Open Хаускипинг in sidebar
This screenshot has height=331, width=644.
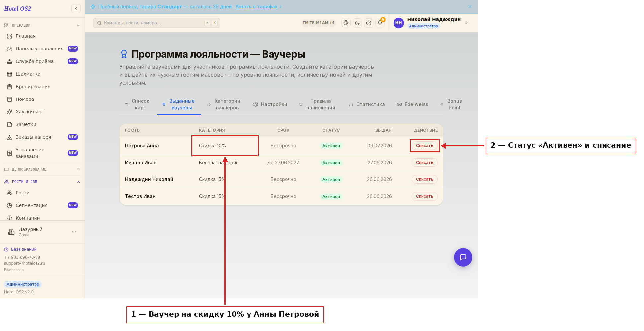[42, 112]
